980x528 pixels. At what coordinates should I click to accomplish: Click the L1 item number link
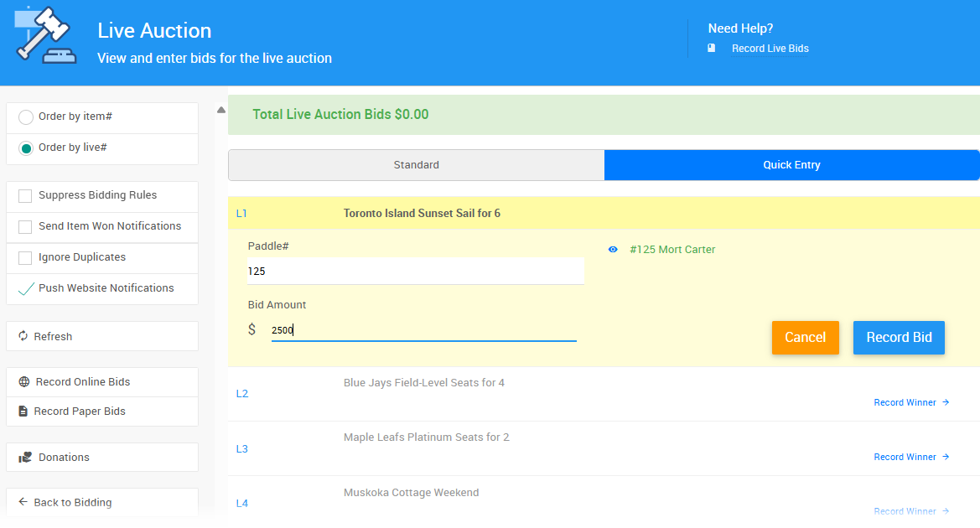coord(241,214)
